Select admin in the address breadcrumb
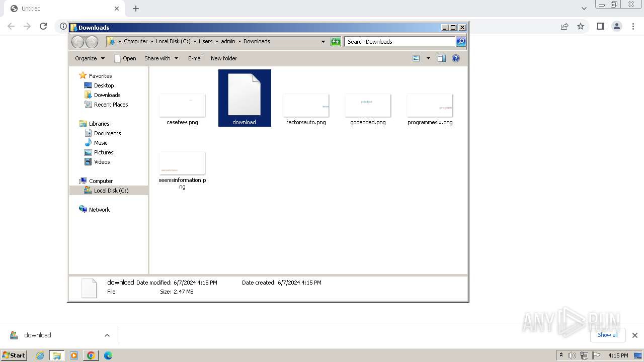The height and width of the screenshot is (362, 644). [x=228, y=41]
